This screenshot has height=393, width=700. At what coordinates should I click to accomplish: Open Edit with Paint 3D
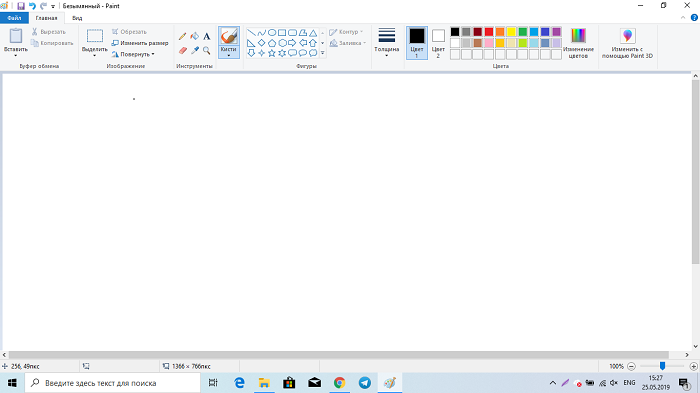pos(627,43)
